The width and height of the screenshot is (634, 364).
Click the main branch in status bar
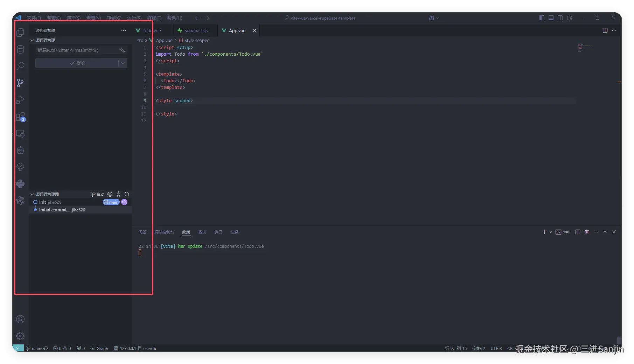(x=34, y=348)
